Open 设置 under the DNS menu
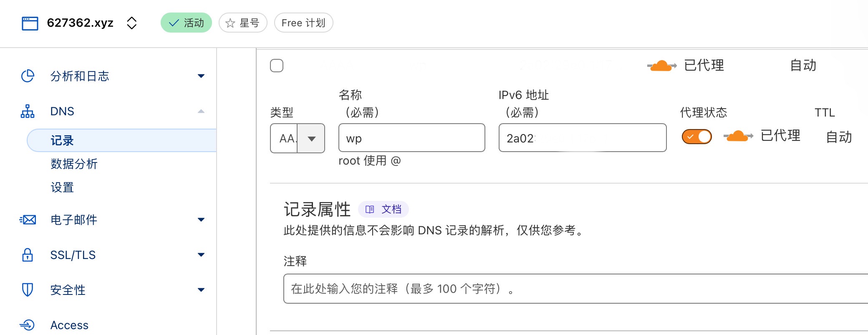 point(62,187)
